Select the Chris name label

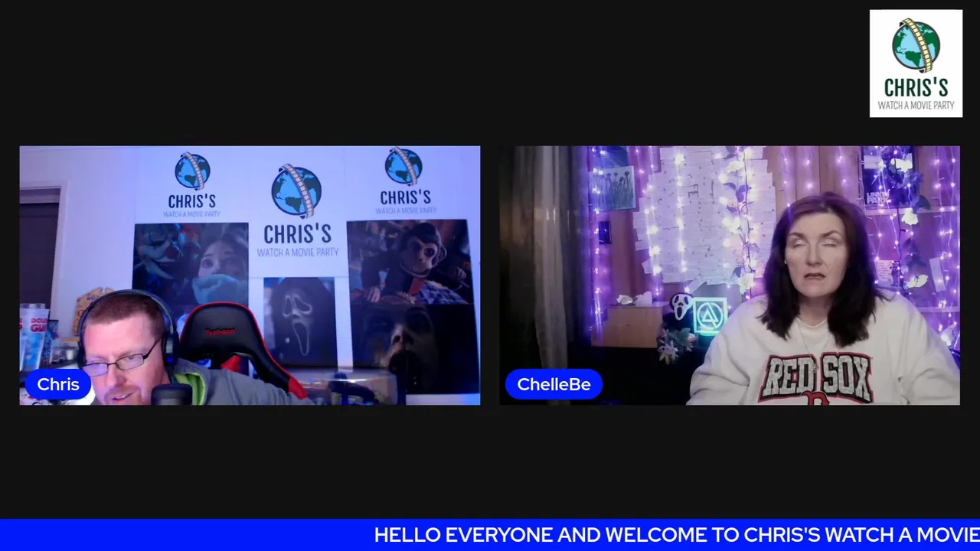tap(58, 384)
